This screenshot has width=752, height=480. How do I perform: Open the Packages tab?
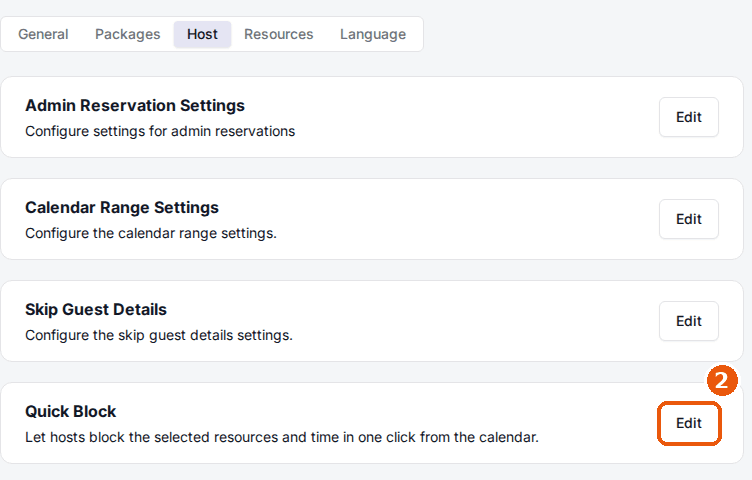click(x=128, y=35)
